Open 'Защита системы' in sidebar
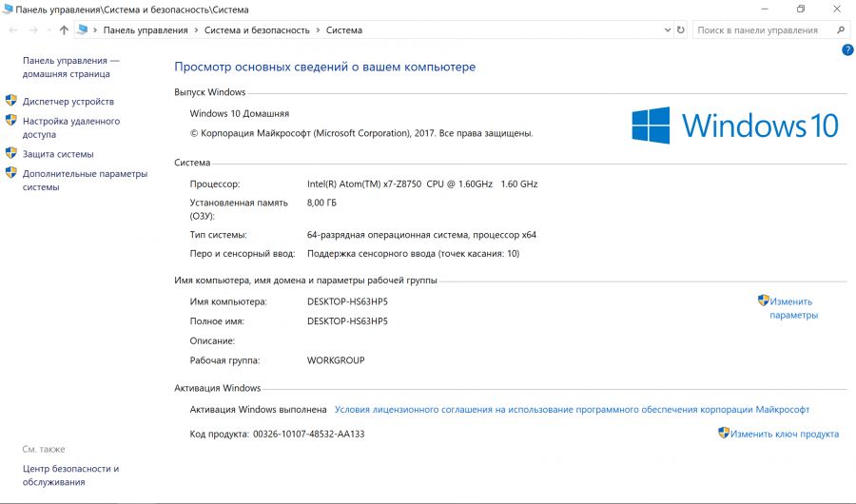This screenshot has width=856, height=504. coord(58,154)
